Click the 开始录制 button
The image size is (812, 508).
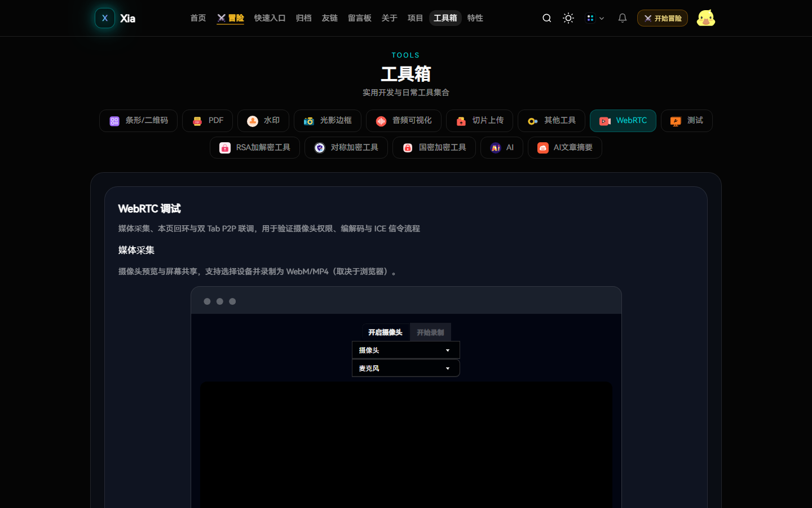pyautogui.click(x=430, y=332)
